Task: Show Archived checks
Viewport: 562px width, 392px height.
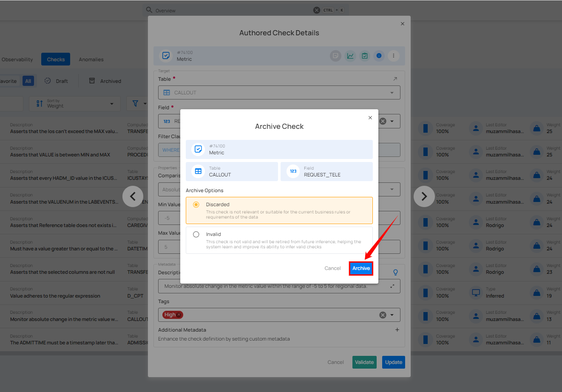Action: 105,81
